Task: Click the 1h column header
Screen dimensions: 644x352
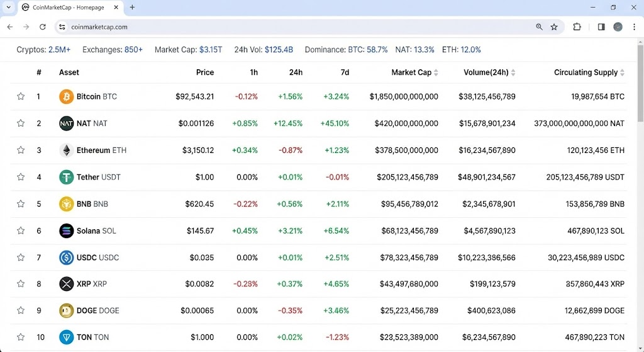Action: (x=254, y=72)
